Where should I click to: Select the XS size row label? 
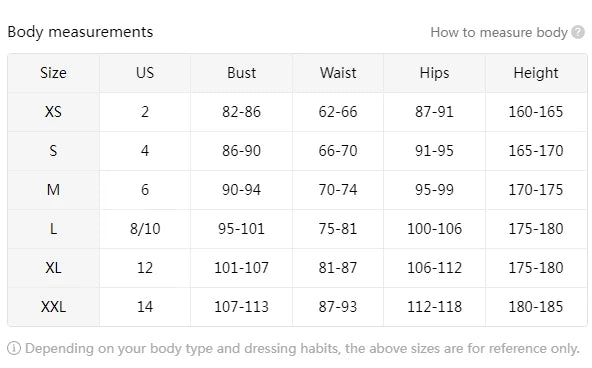53,112
